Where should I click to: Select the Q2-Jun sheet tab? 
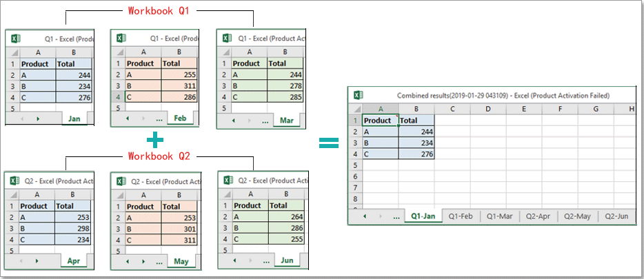click(x=616, y=216)
